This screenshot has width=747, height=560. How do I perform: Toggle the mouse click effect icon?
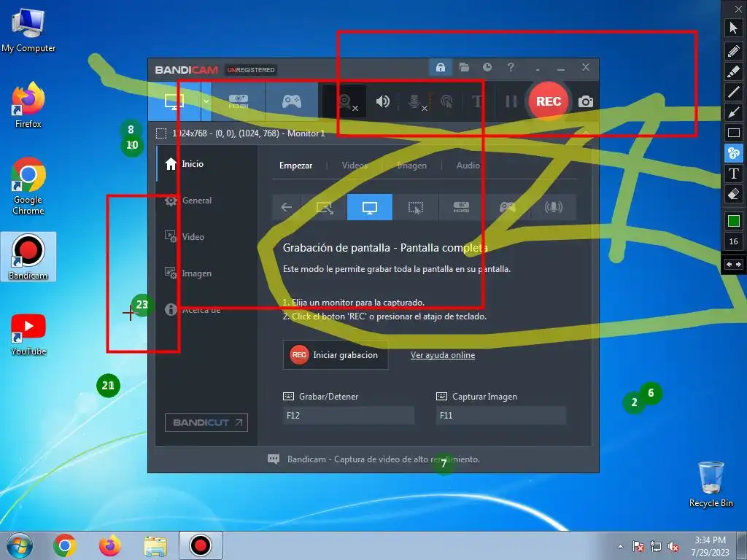[446, 101]
